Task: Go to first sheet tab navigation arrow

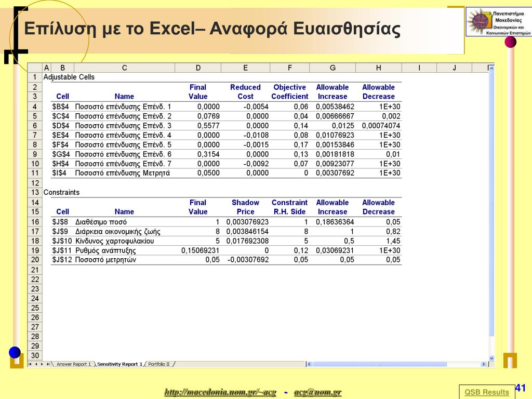Action: [x=30, y=364]
